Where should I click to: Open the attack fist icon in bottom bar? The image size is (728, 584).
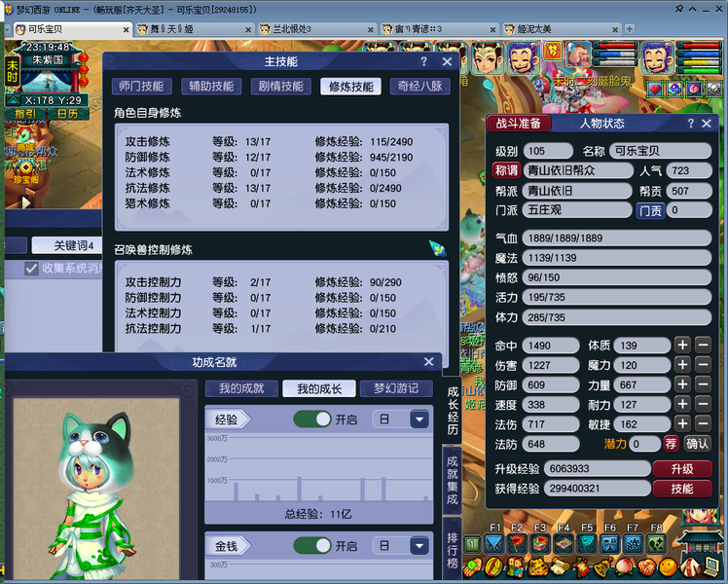[472, 566]
